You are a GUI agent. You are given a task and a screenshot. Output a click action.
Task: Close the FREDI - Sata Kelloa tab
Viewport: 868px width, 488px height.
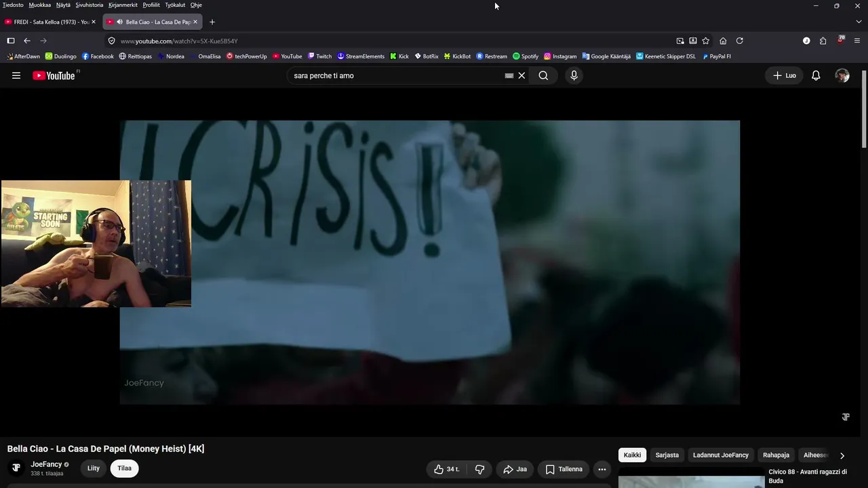pyautogui.click(x=94, y=22)
